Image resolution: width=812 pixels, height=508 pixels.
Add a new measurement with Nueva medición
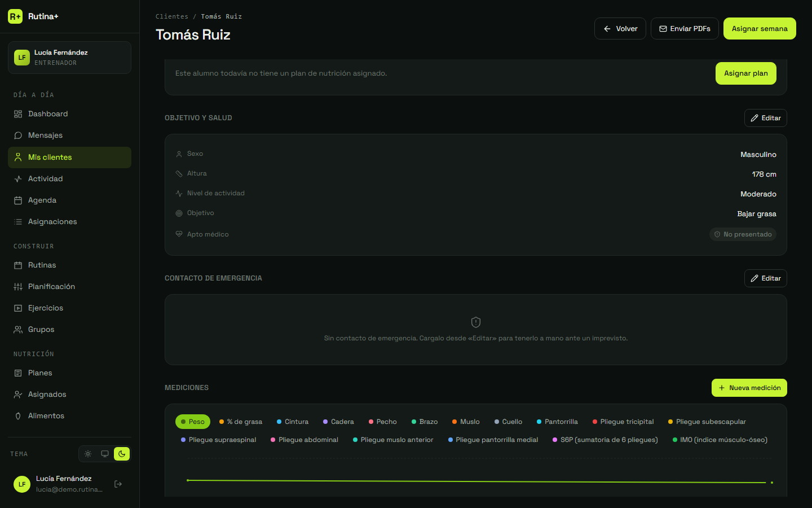tap(749, 388)
